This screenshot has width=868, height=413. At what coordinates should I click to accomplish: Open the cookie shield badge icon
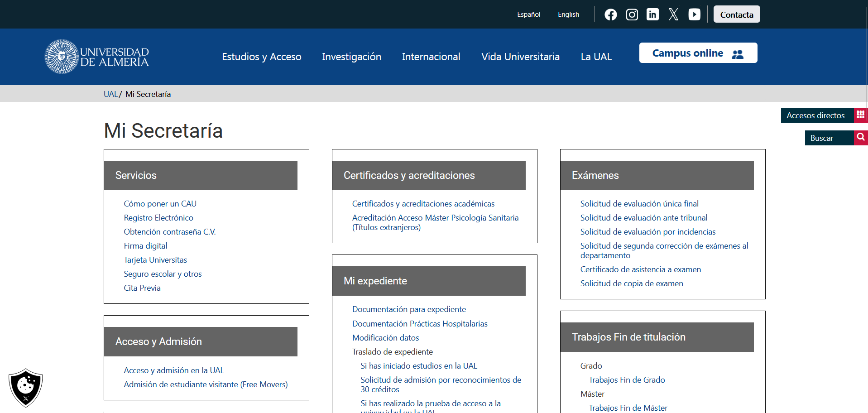click(26, 388)
